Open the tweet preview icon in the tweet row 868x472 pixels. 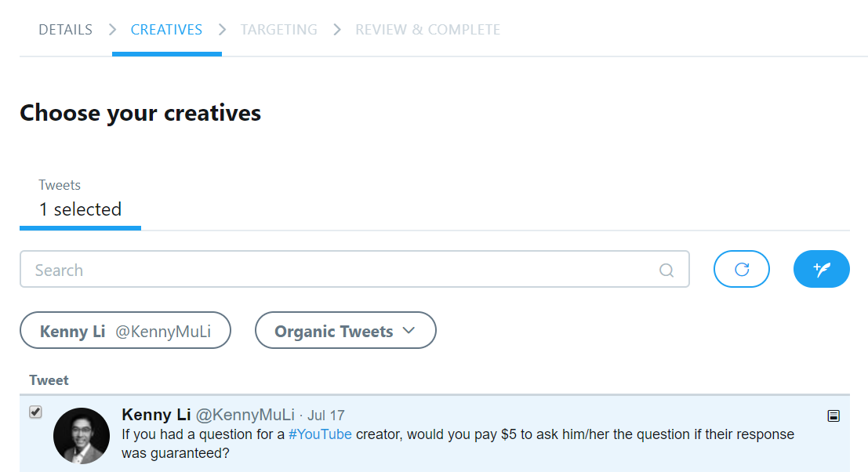tap(833, 416)
